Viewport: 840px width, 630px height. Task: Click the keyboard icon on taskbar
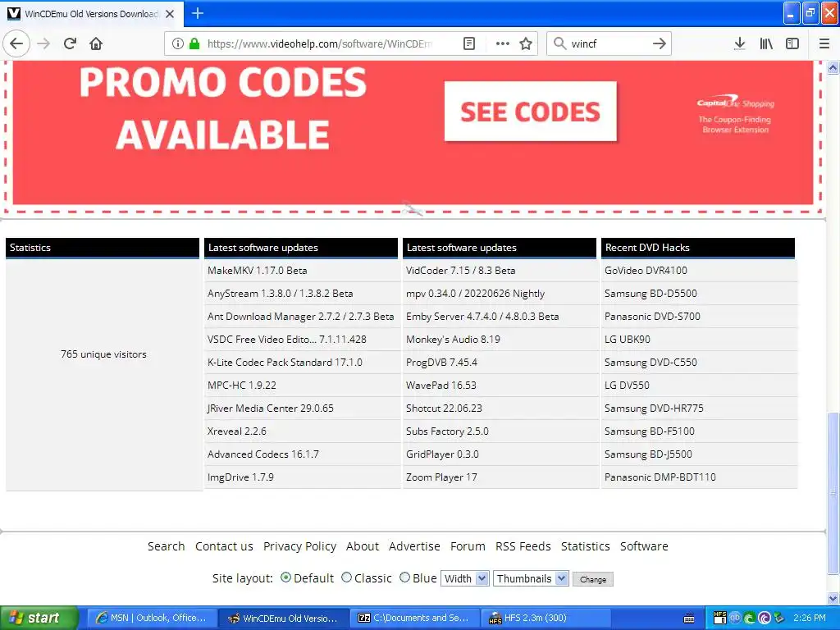tap(689, 619)
